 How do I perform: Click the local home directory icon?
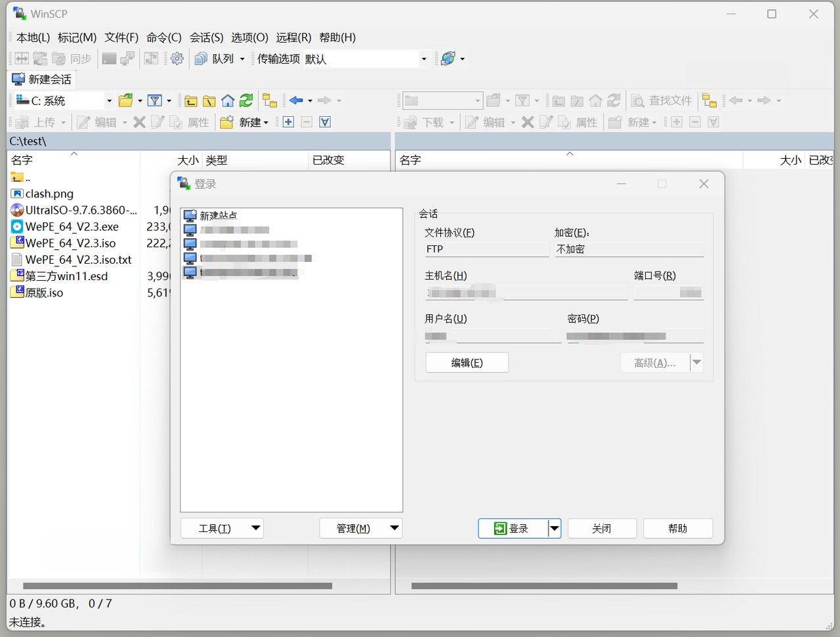click(228, 100)
